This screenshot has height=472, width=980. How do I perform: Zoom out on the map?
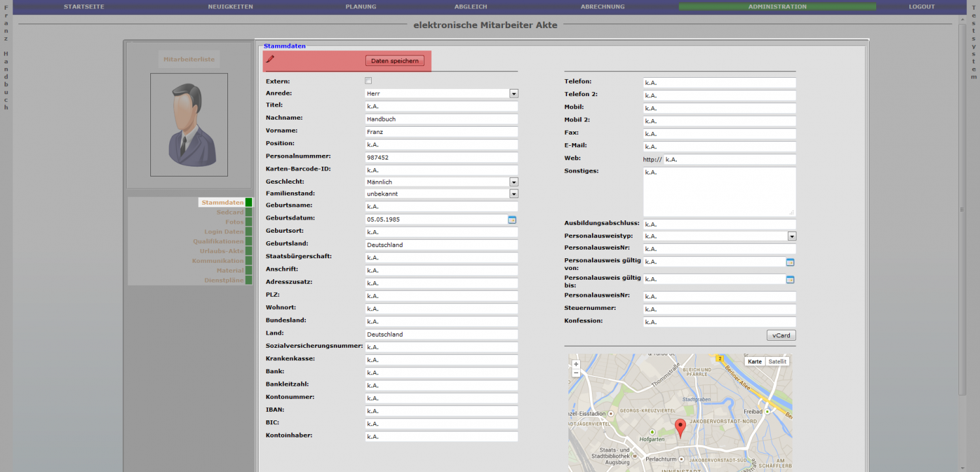coord(576,373)
